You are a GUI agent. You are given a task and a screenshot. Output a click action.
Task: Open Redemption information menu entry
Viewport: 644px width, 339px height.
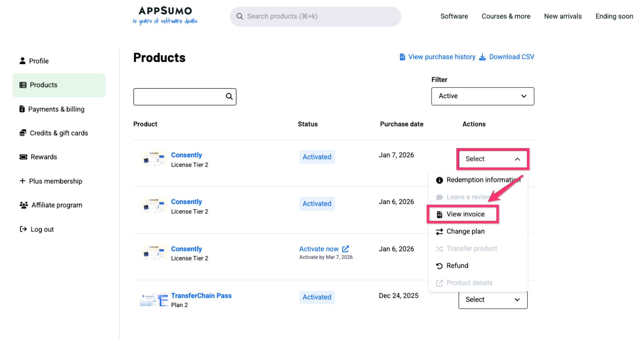click(482, 180)
